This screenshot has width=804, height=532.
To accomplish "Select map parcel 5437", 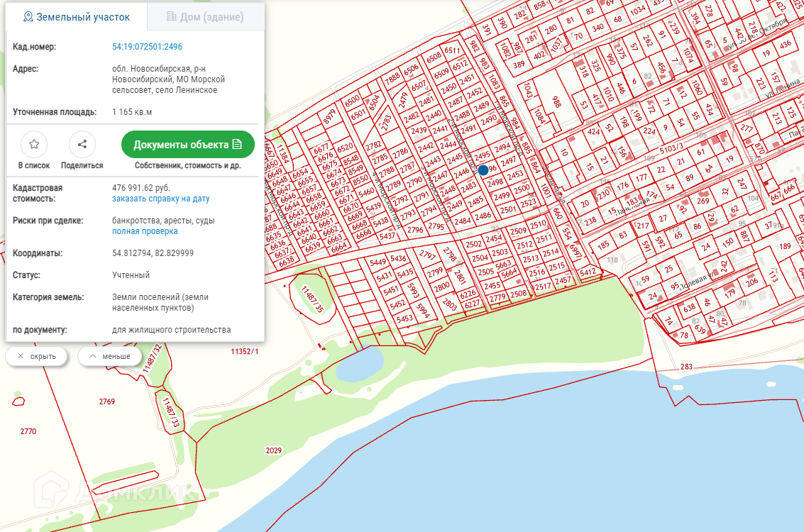I will click(387, 236).
